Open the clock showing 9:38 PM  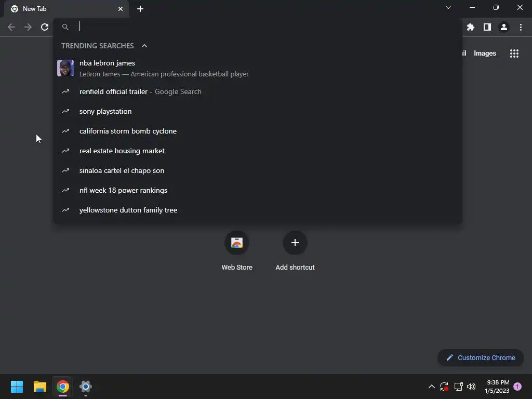point(497,387)
